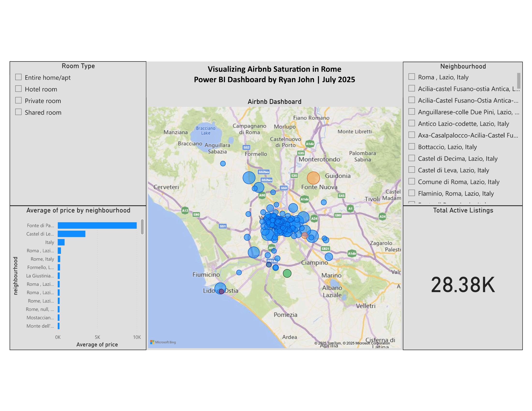Click the 28.38K total listings card
The width and height of the screenshot is (532, 411).
(x=463, y=285)
